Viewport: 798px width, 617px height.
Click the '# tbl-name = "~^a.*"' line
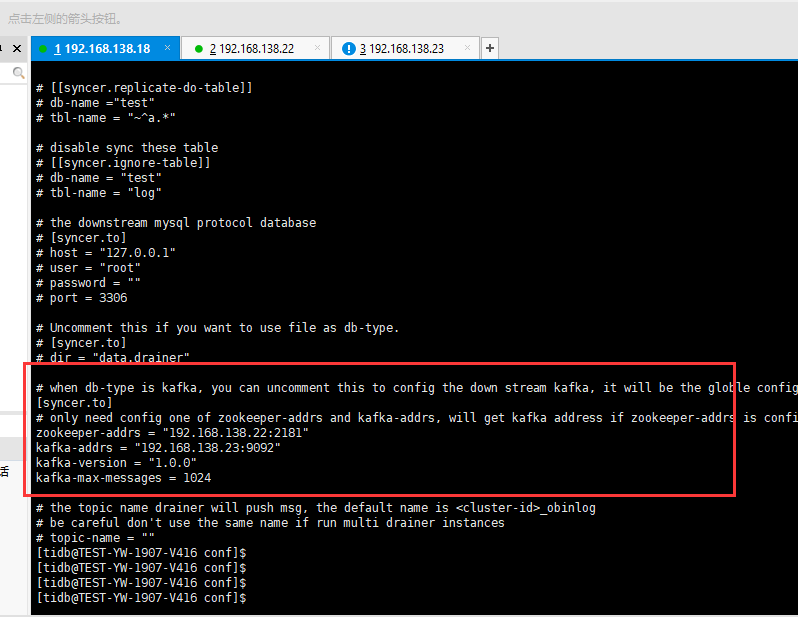[106, 118]
